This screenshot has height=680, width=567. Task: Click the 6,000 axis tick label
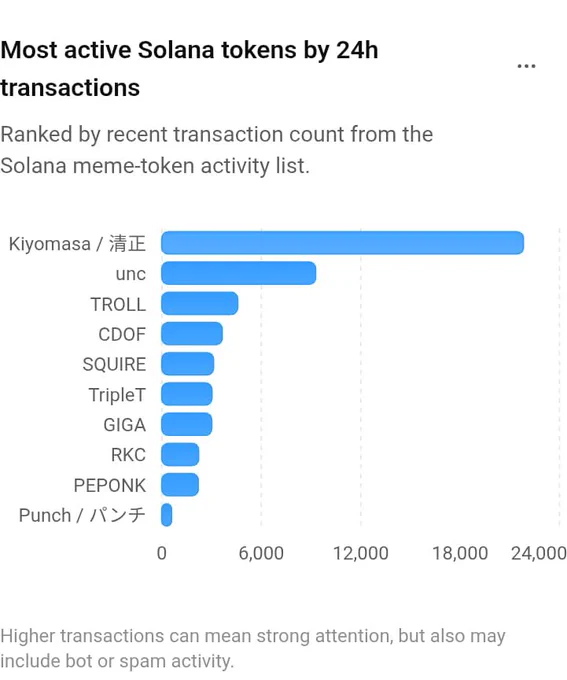[261, 553]
